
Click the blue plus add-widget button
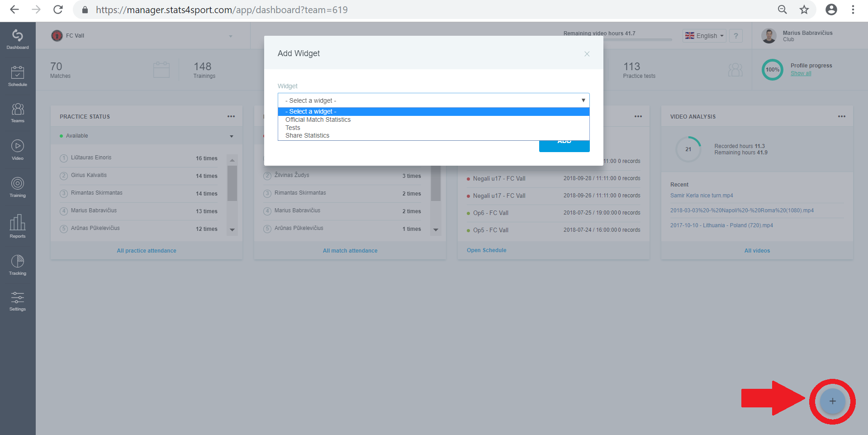[832, 401]
